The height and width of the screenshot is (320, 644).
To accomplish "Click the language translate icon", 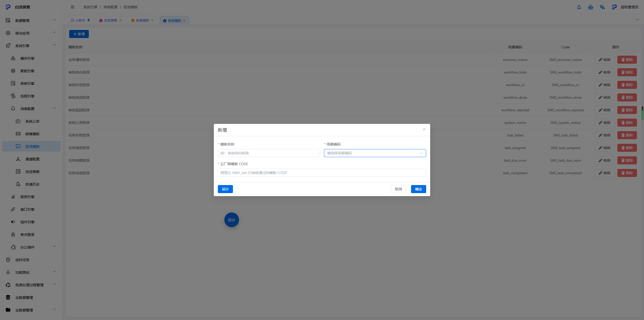I will [602, 7].
